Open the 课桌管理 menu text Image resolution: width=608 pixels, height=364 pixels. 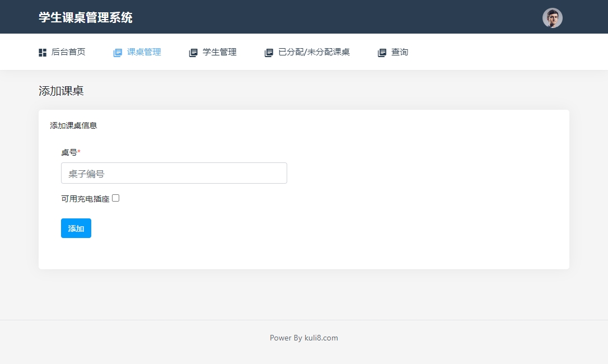[144, 52]
